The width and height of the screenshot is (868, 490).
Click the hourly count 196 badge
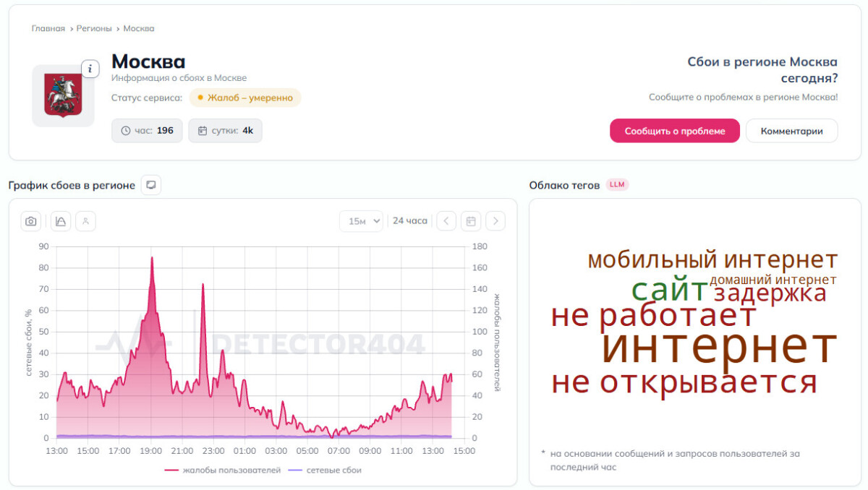point(148,131)
